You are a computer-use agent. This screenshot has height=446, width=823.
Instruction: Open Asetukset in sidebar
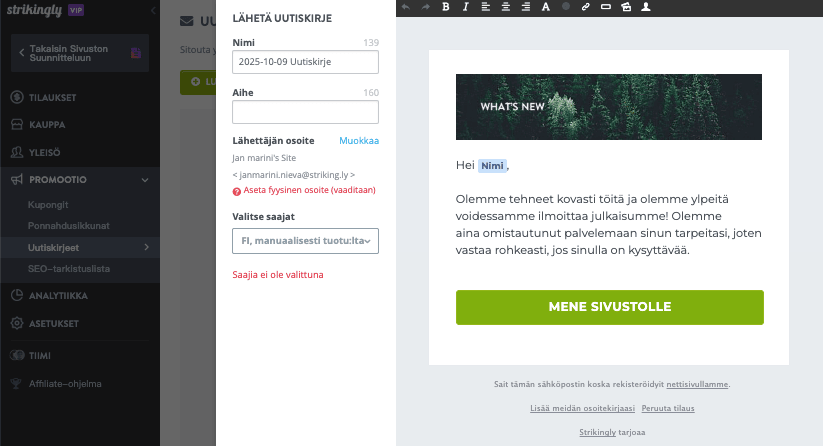pos(54,324)
